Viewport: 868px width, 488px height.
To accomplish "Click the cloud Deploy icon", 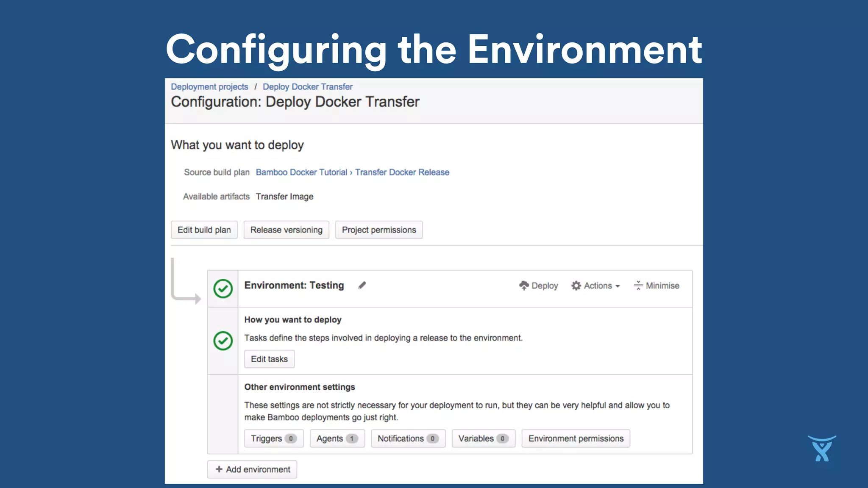I will pyautogui.click(x=524, y=286).
